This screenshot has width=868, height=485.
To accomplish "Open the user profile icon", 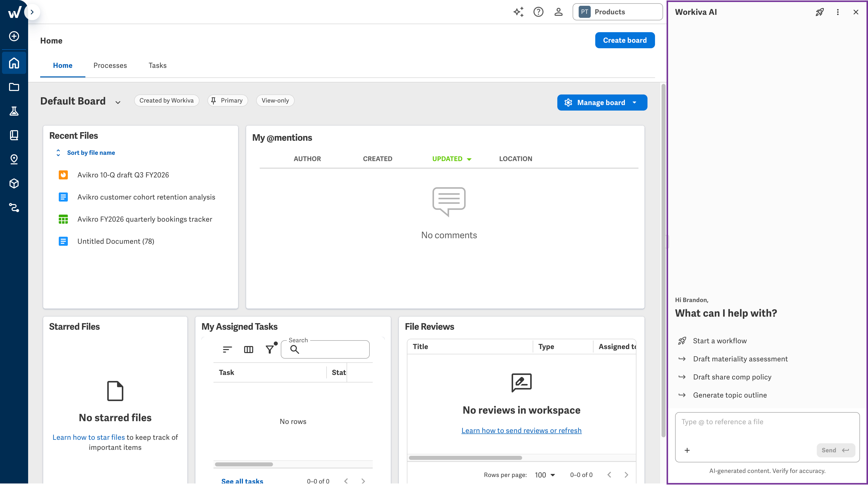I will pos(558,12).
